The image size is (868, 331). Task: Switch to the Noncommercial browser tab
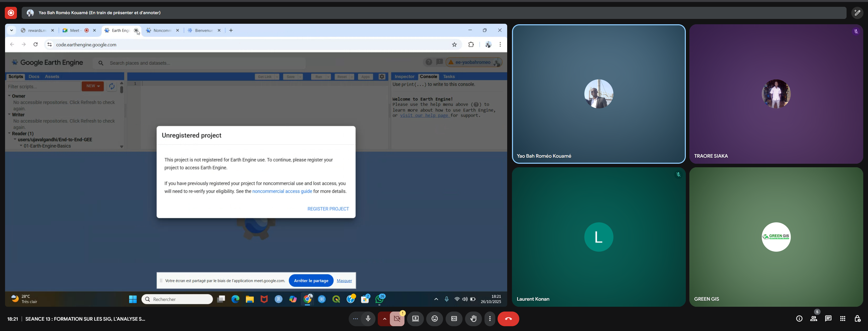162,30
